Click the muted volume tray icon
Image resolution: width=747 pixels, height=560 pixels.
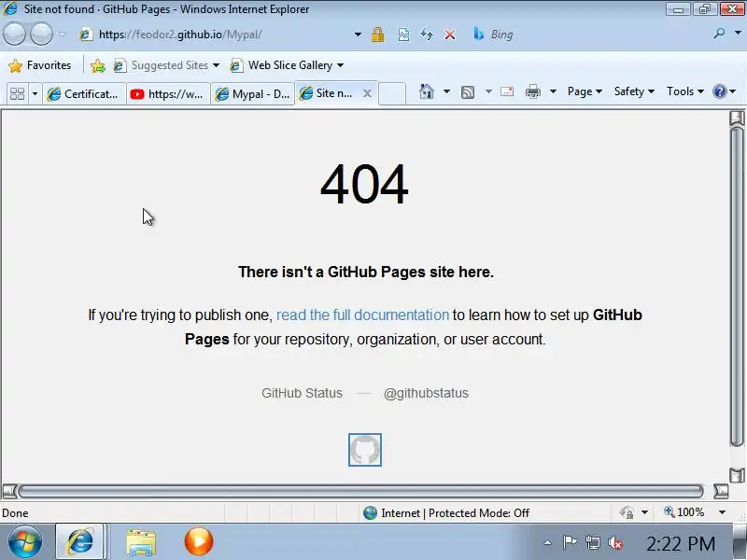(615, 542)
